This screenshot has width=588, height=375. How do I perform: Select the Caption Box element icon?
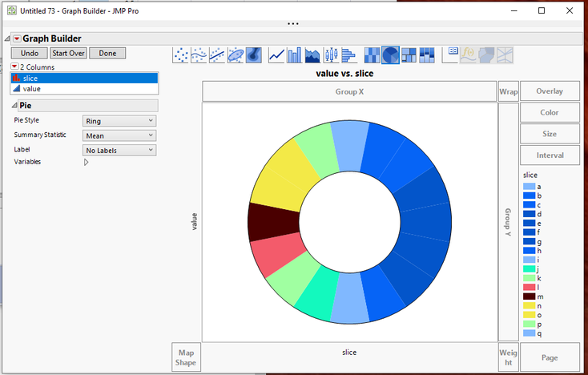click(450, 55)
